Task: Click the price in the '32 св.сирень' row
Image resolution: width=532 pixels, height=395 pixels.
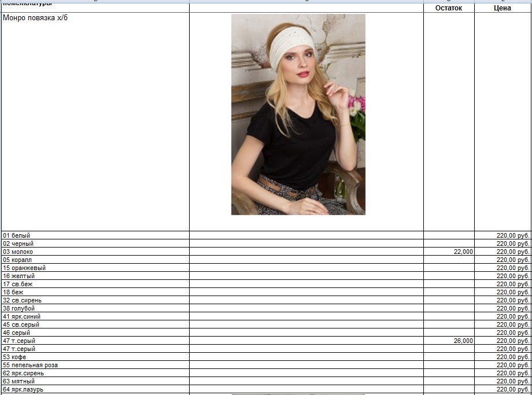Action: point(513,300)
